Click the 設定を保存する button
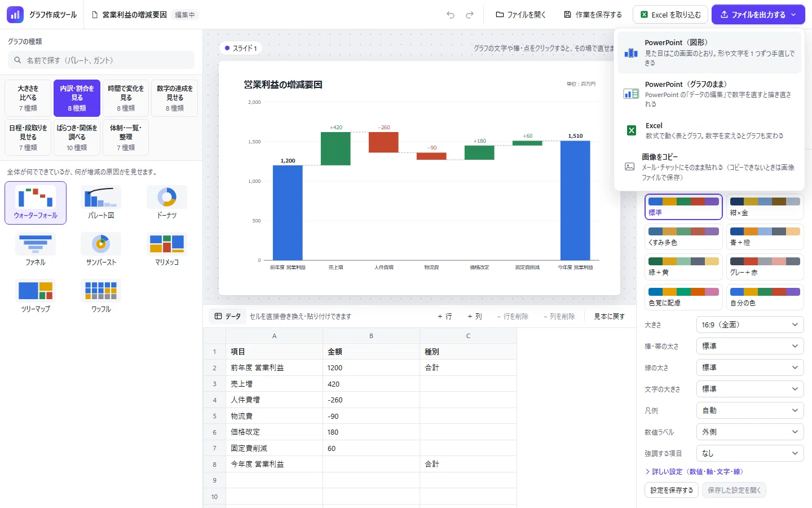The height and width of the screenshot is (508, 812). pos(672,490)
